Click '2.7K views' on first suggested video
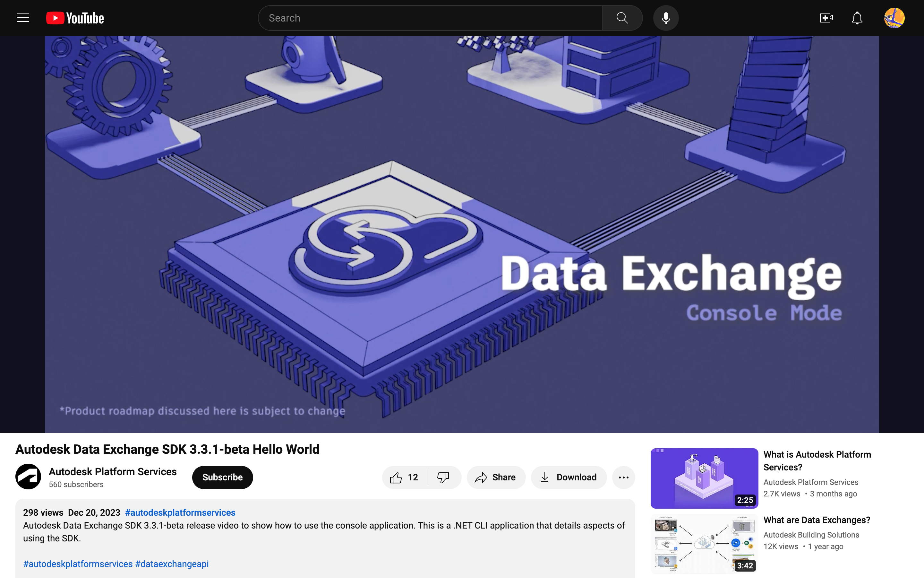 click(x=782, y=494)
